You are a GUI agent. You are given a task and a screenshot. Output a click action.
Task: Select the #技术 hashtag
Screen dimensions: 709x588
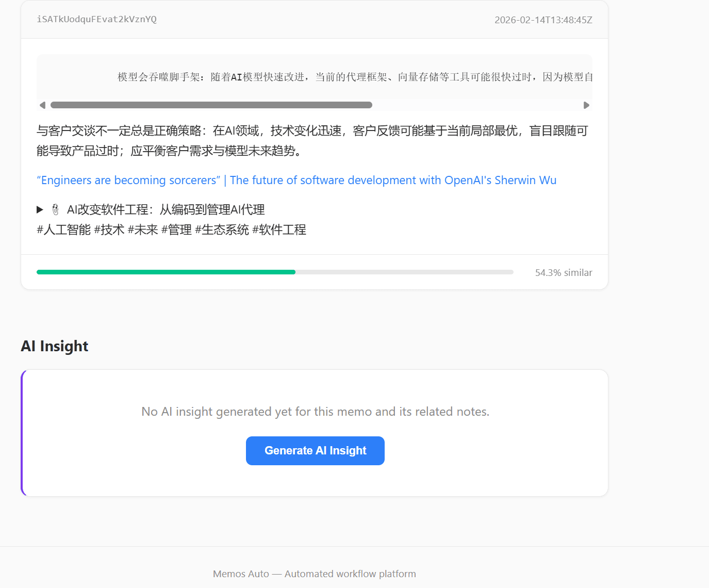(110, 230)
